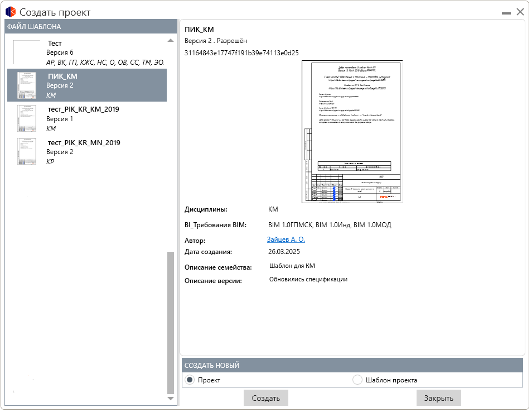
Task: Click Версия 1 under тест_PIK_KR_KM_2019
Action: pyautogui.click(x=60, y=119)
